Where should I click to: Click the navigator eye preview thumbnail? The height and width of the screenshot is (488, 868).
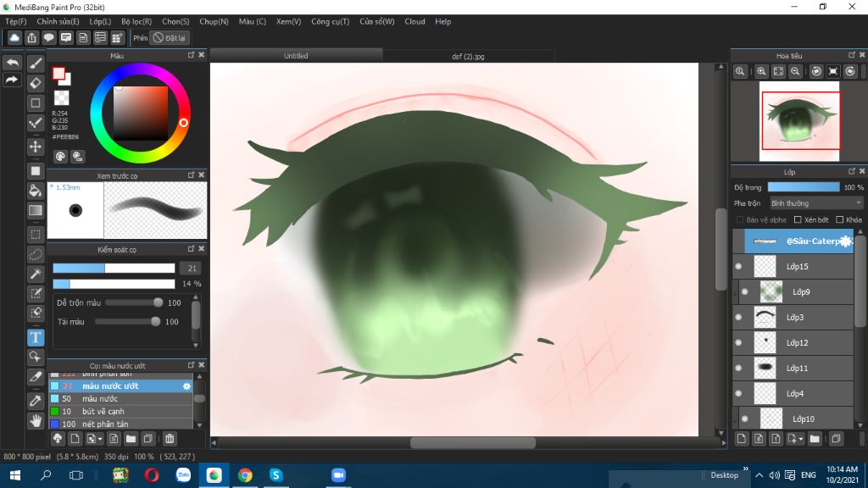[799, 121]
